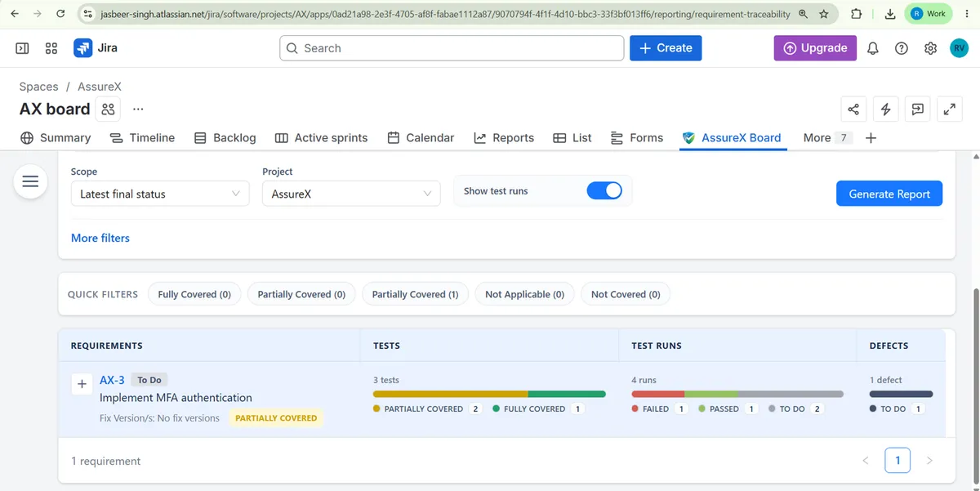Toggle the Show test runs switch

604,190
